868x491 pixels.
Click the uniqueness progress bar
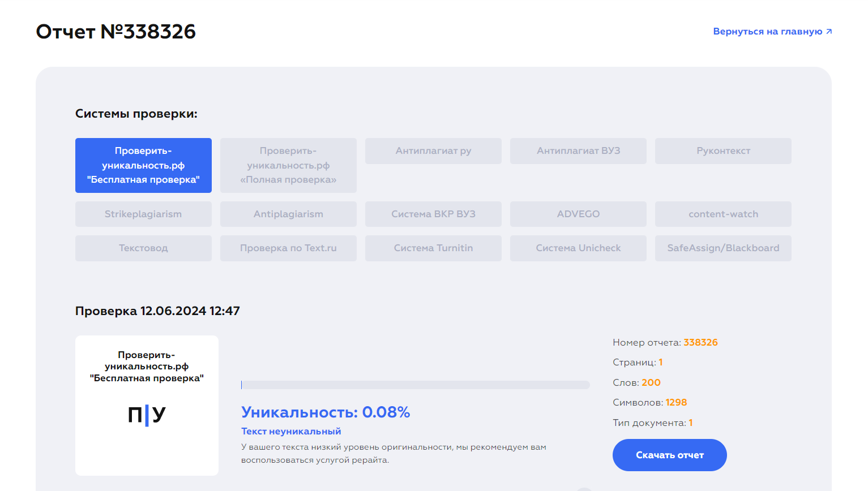[x=416, y=385]
